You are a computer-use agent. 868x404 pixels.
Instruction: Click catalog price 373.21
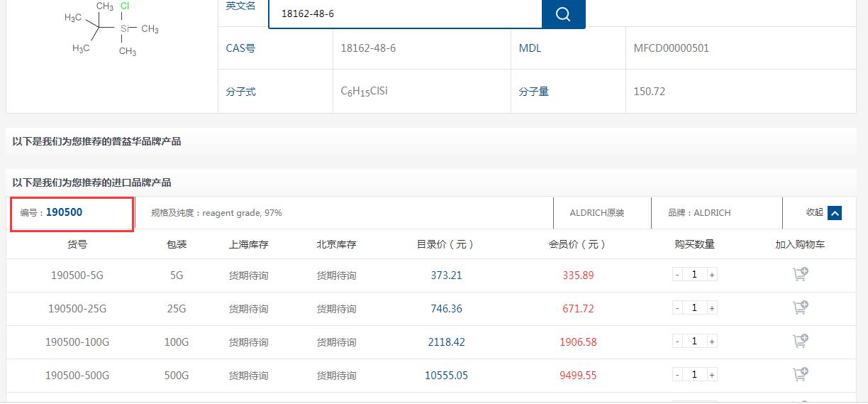pos(446,275)
